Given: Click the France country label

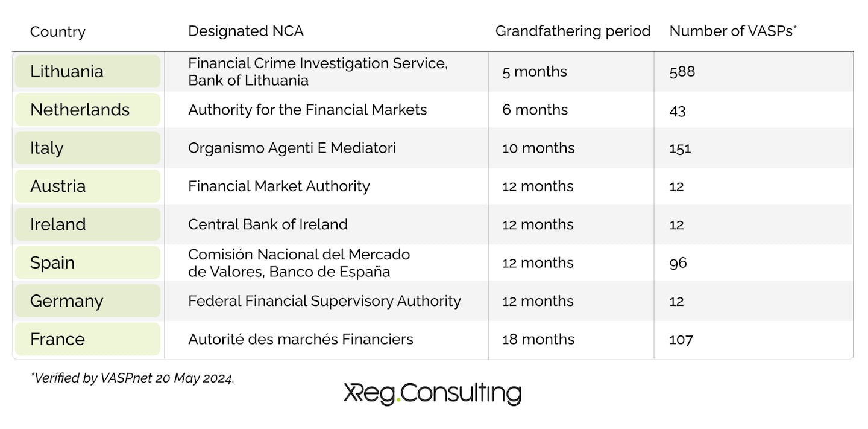Looking at the screenshot, I should 57,338.
